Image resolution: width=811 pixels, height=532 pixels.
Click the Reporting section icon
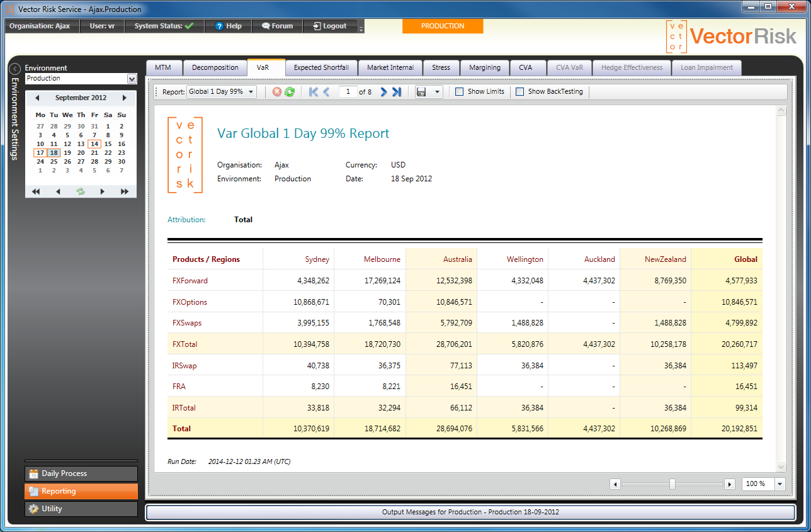[34, 491]
